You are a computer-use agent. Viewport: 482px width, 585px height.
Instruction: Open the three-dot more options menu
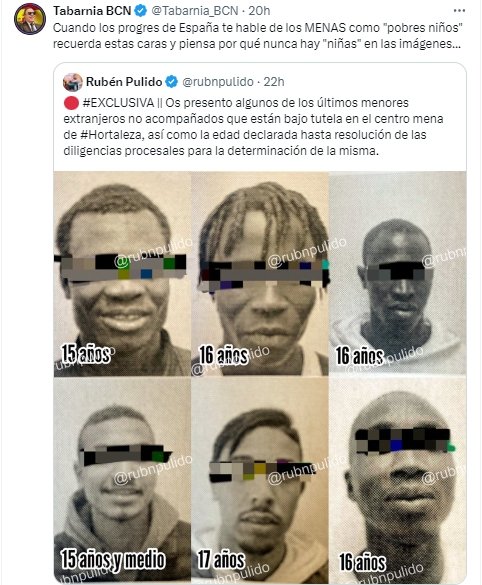point(459,11)
